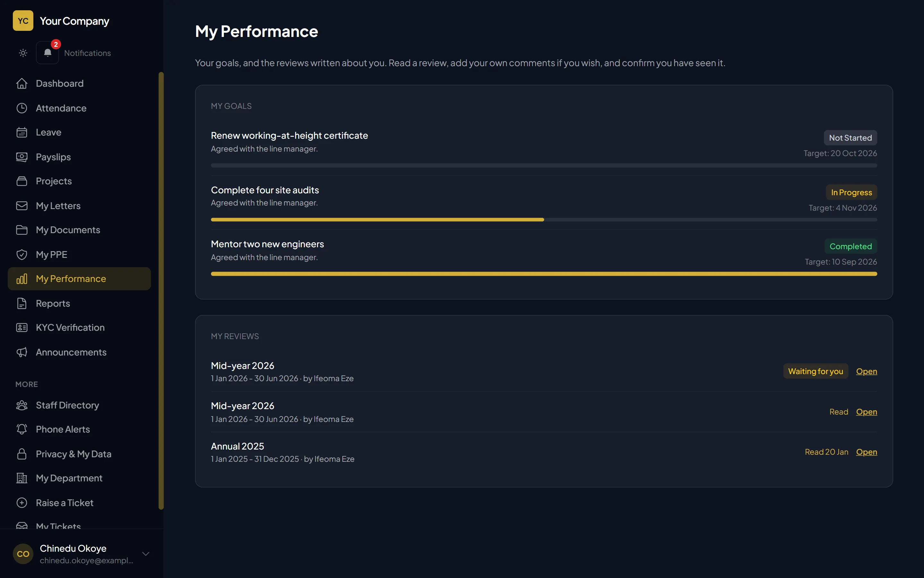Click the Reports file icon
The image size is (924, 578).
click(22, 303)
